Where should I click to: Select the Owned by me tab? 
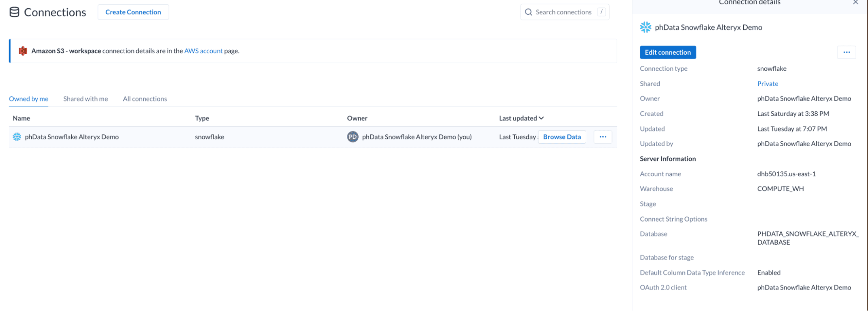pyautogui.click(x=29, y=99)
